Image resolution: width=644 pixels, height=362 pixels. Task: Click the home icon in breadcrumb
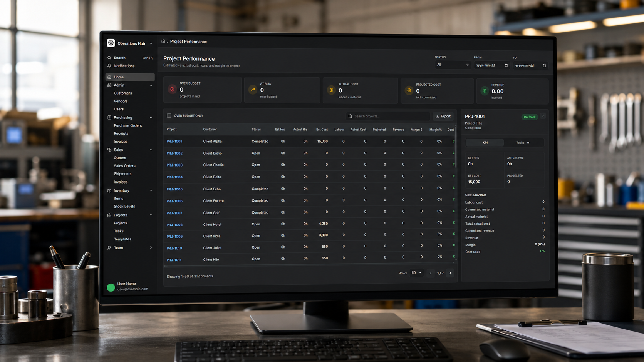coord(163,41)
